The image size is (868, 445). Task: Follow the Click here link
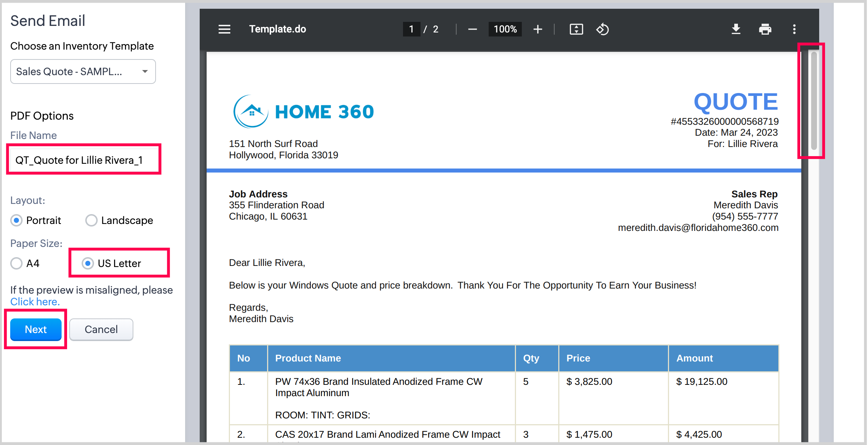pyautogui.click(x=35, y=302)
